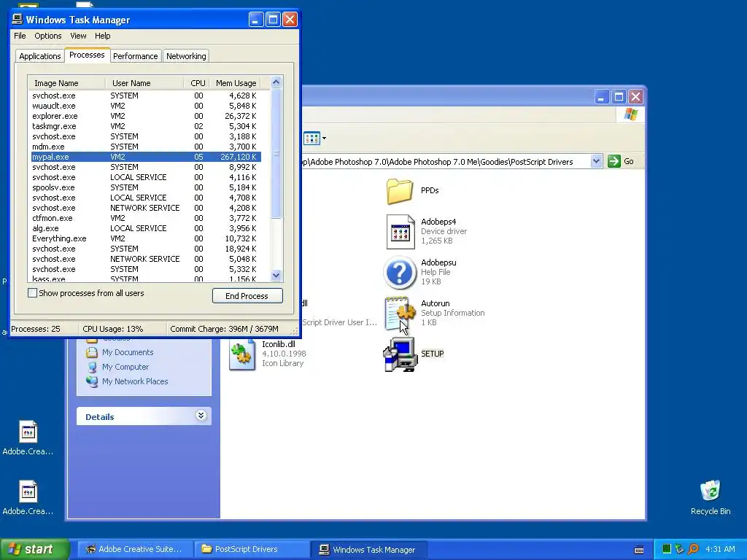The width and height of the screenshot is (747, 560).
Task: Sort processes by Image Name column
Action: pyautogui.click(x=66, y=83)
